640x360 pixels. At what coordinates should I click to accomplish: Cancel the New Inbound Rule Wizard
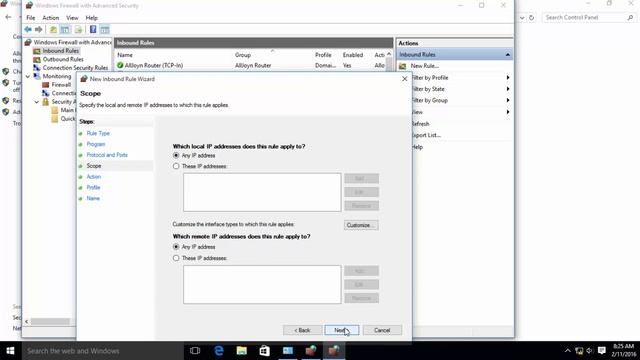point(382,330)
